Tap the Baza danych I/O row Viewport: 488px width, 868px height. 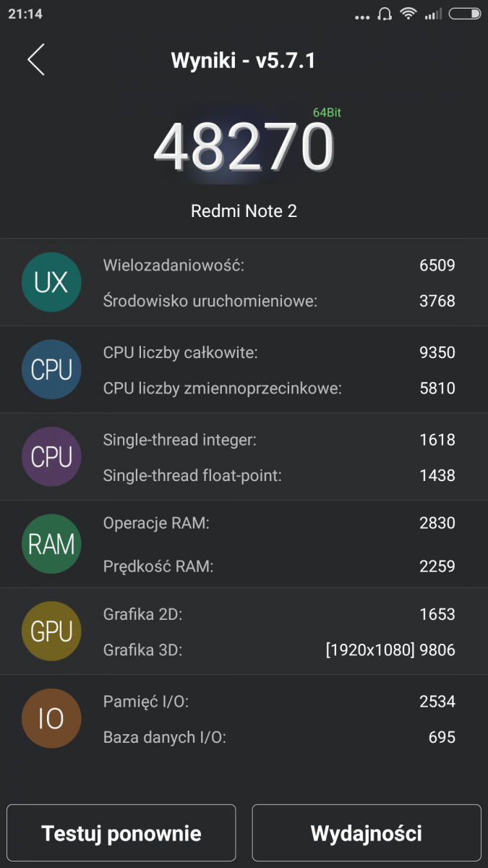click(279, 737)
